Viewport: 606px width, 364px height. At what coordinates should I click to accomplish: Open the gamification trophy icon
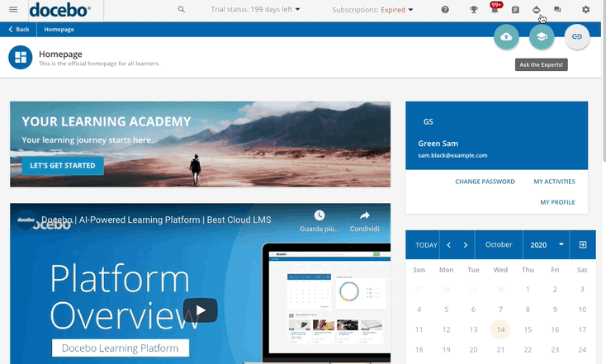474,10
